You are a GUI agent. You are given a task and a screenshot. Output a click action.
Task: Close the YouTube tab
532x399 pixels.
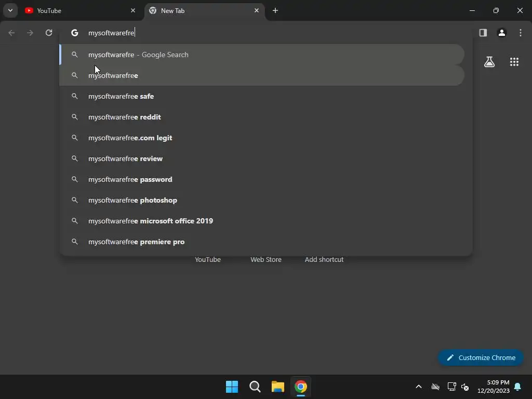coord(133,10)
